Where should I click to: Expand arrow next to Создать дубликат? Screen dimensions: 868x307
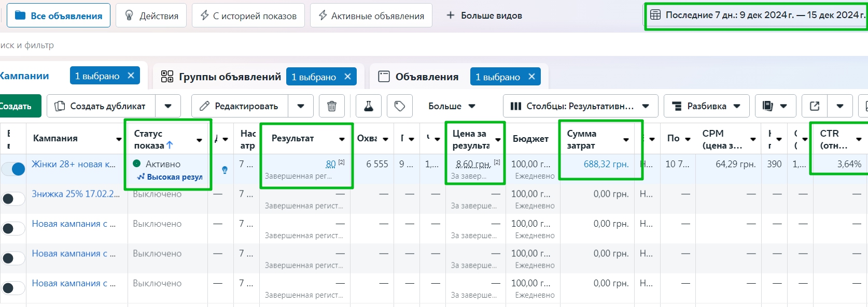tap(168, 106)
